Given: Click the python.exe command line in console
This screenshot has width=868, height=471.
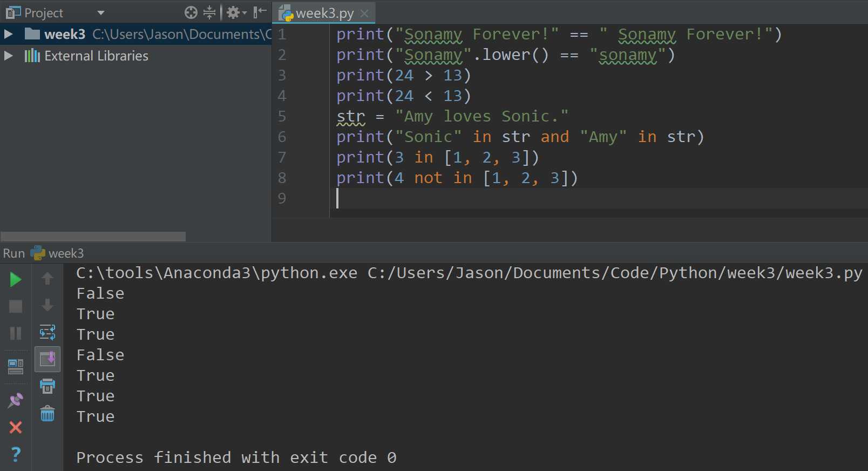Looking at the screenshot, I should (469, 273).
